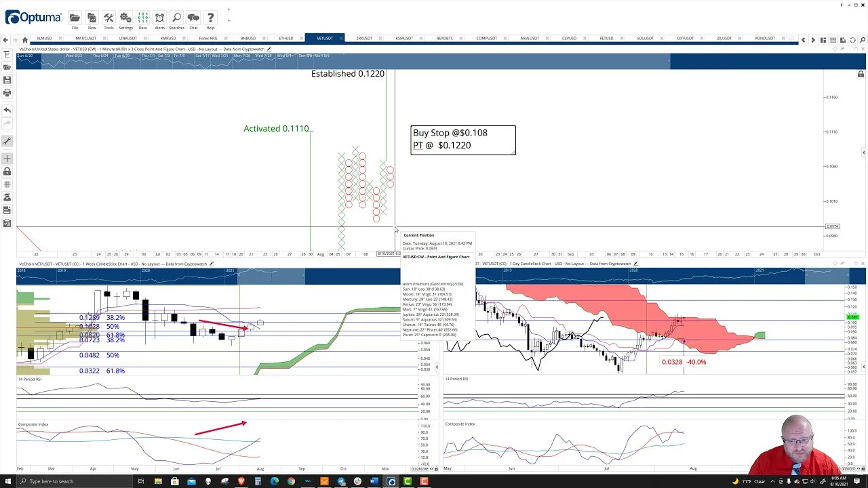Viewport: 868px width, 488px height.
Task: Click the 'Established 0.1220' label
Action: (x=347, y=73)
